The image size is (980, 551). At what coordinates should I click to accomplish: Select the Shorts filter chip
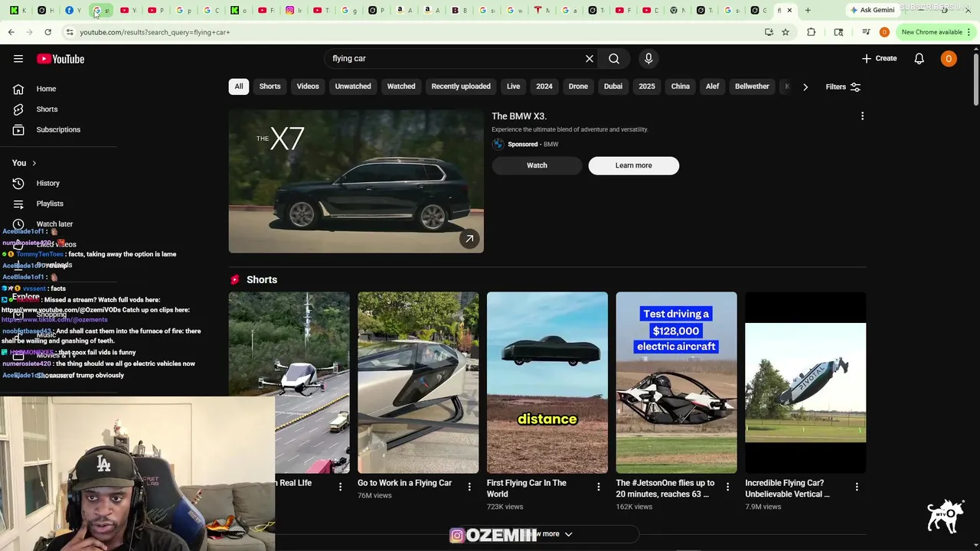pyautogui.click(x=269, y=86)
